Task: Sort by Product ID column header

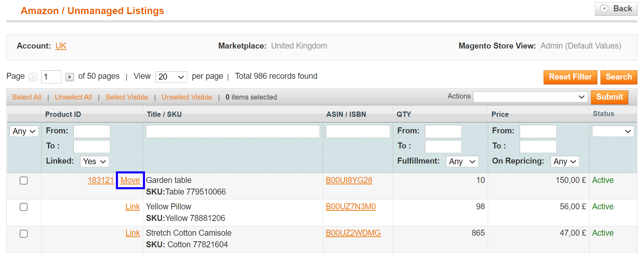Action: pos(63,114)
